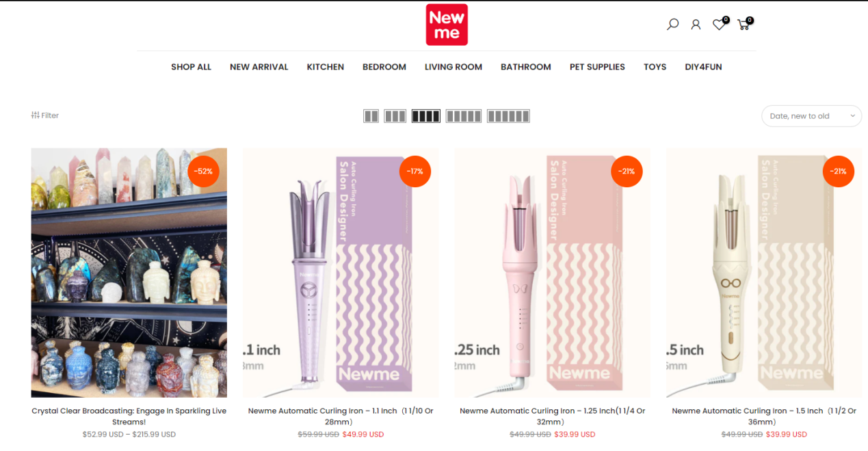The height and width of the screenshot is (451, 868).
Task: Switch to three-column grid view
Action: (x=395, y=116)
